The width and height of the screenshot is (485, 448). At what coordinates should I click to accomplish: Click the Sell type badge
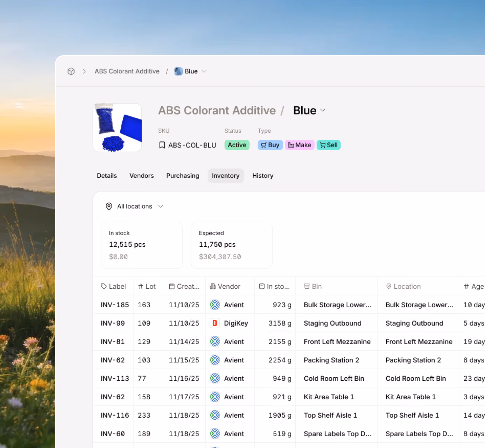[x=329, y=145]
